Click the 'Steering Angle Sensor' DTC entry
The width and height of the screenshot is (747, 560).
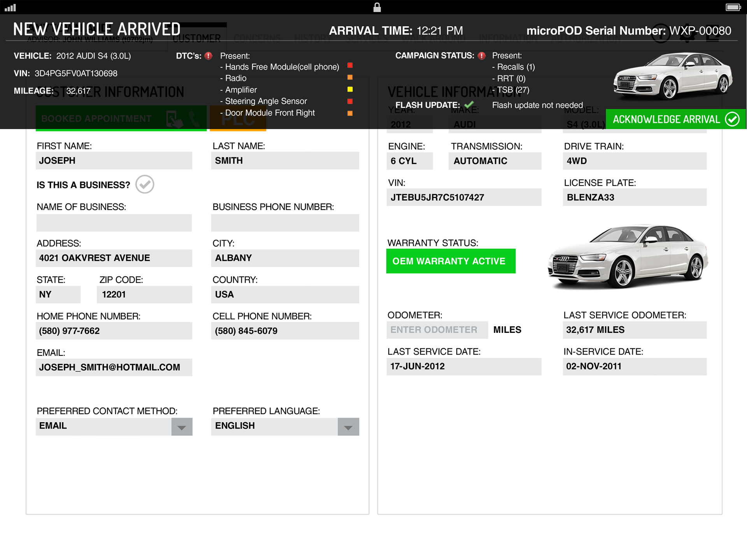264,101
